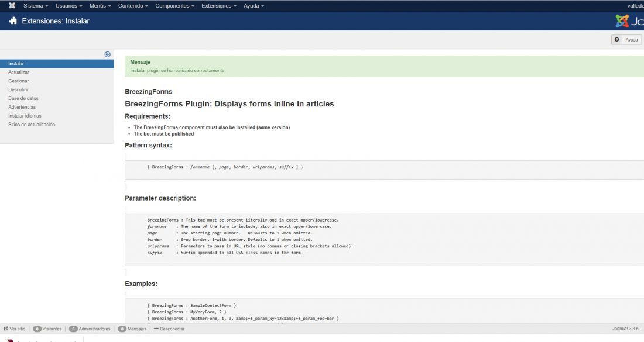Open the Usuarios dropdown menu
The image size is (644, 342).
[68, 6]
